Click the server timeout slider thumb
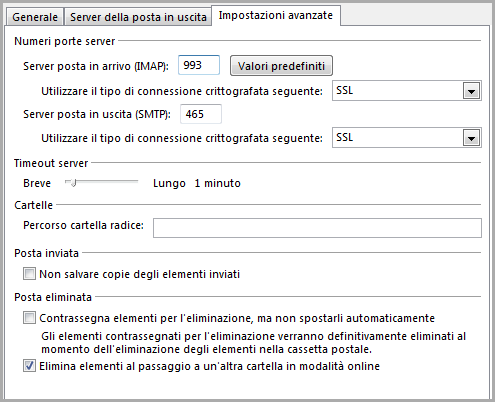Viewport: 495px width, 402px height. tap(73, 183)
